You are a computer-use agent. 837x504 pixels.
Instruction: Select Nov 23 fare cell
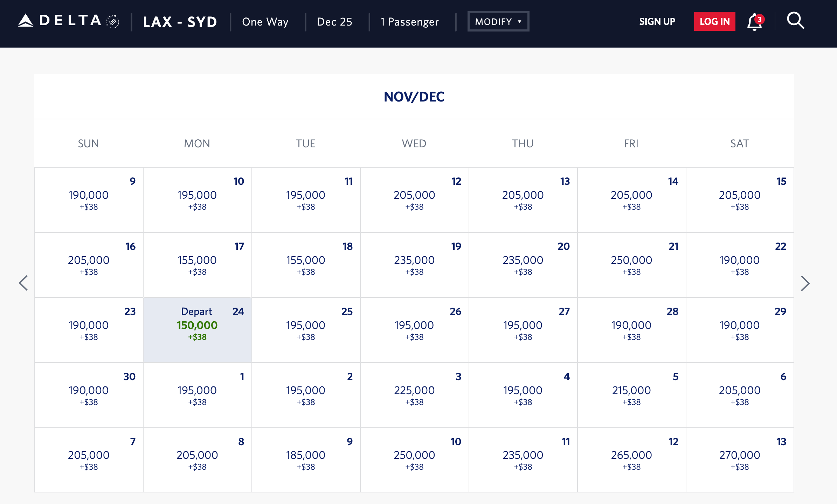tap(89, 330)
